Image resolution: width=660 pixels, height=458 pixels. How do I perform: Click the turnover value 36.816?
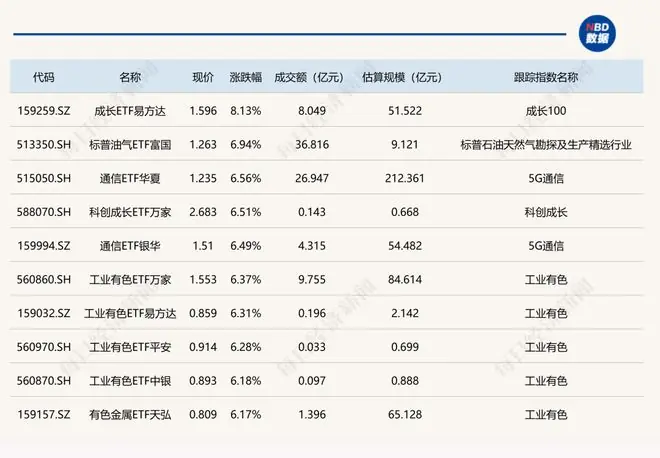312,144
